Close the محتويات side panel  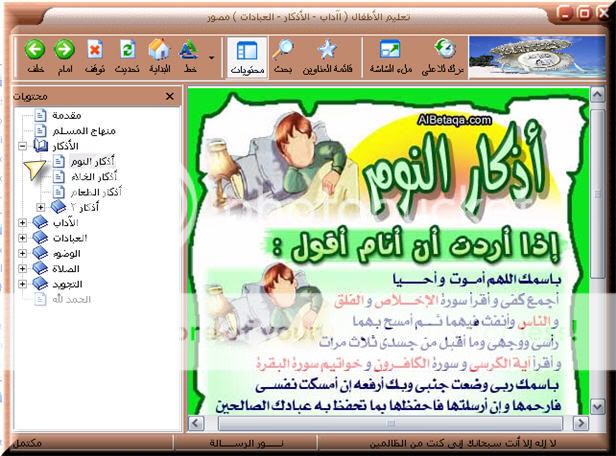click(170, 96)
